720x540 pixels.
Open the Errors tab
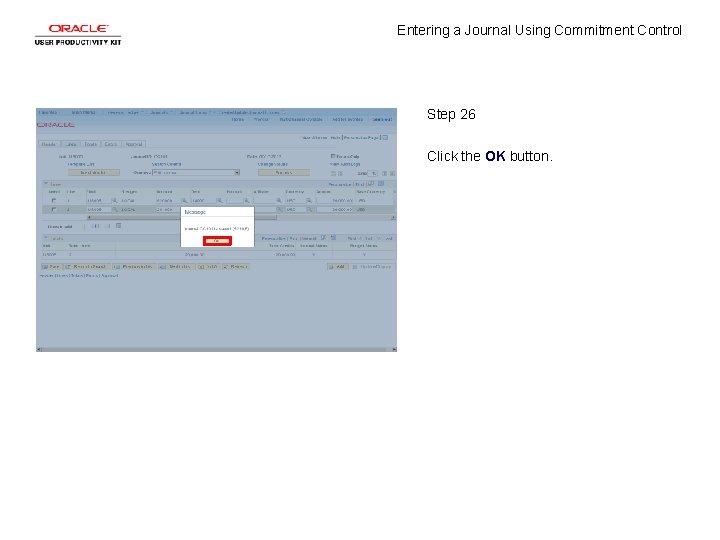click(111, 144)
